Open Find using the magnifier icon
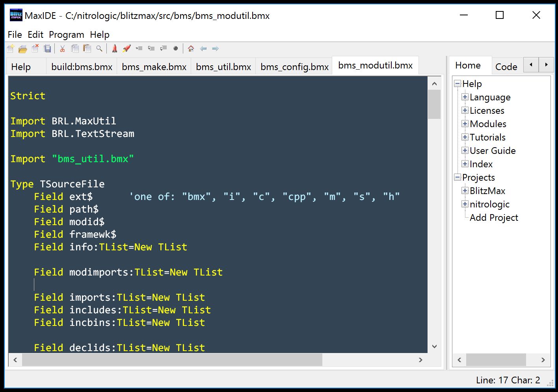The height and width of the screenshot is (392, 558). tap(99, 48)
